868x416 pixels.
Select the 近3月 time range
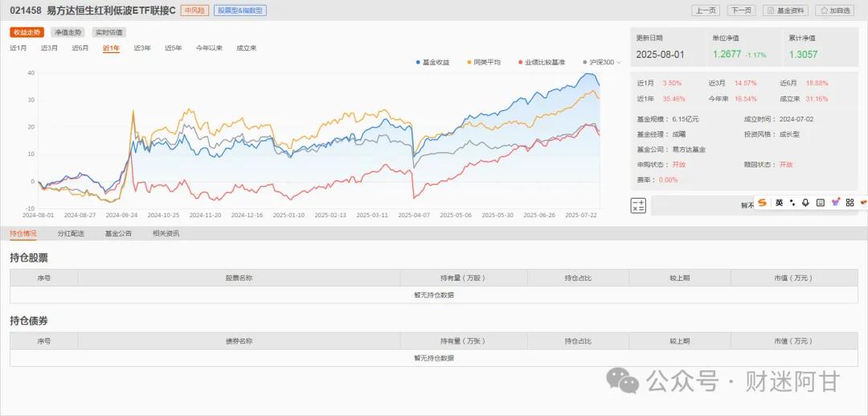(x=49, y=48)
